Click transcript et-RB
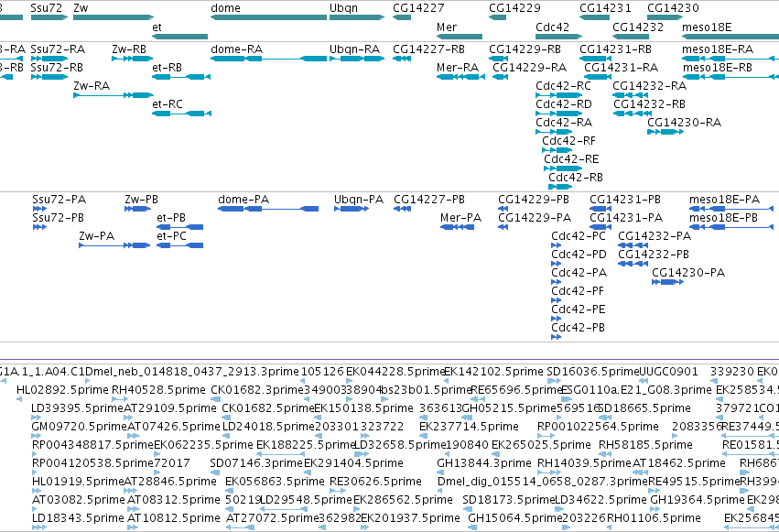 point(181,77)
